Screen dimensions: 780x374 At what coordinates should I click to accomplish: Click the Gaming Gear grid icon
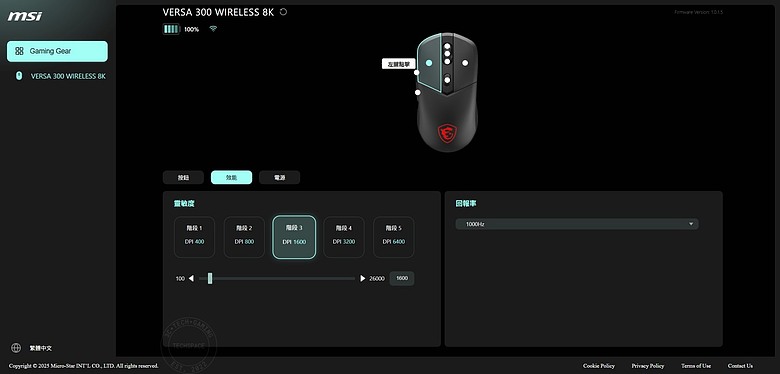point(19,51)
